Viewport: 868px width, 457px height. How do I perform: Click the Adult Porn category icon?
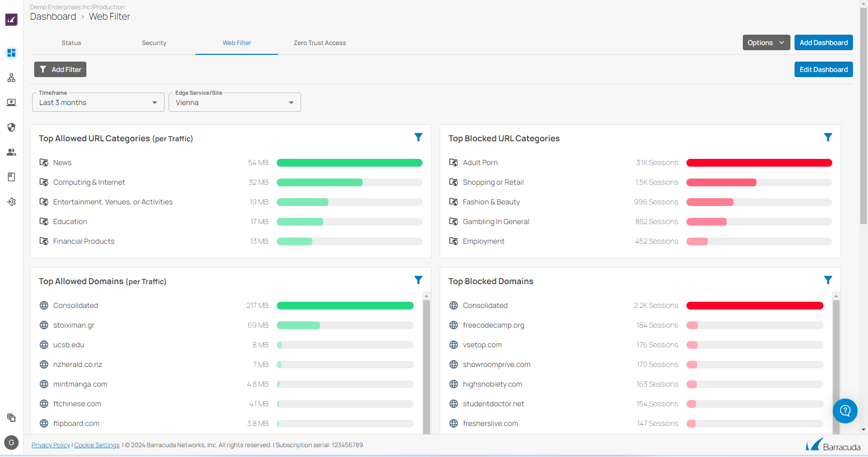coord(454,163)
